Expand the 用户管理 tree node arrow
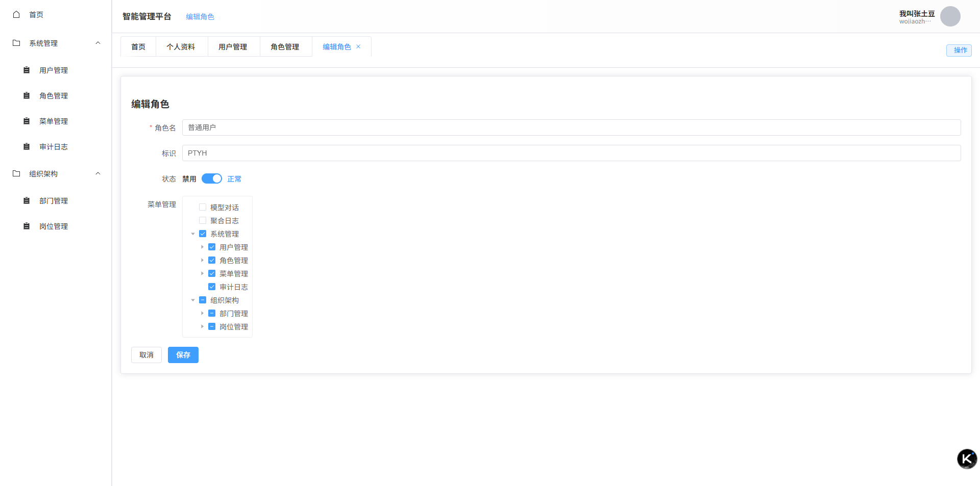The width and height of the screenshot is (980, 486). [202, 247]
